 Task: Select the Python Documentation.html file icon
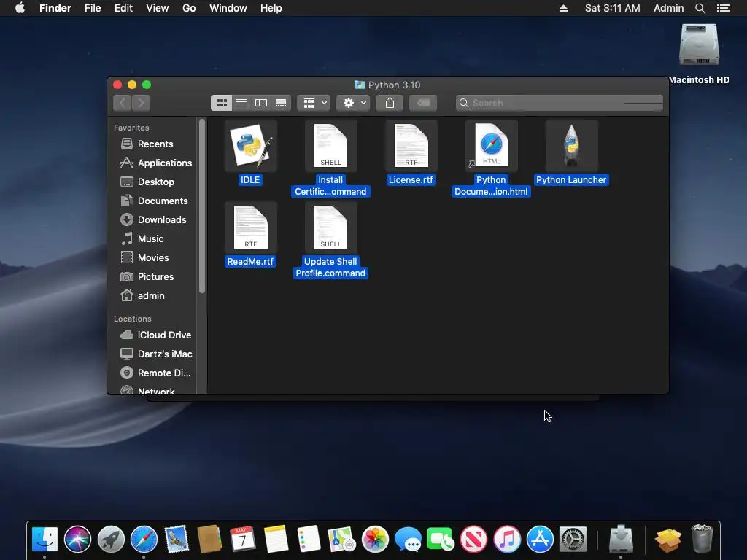491,146
